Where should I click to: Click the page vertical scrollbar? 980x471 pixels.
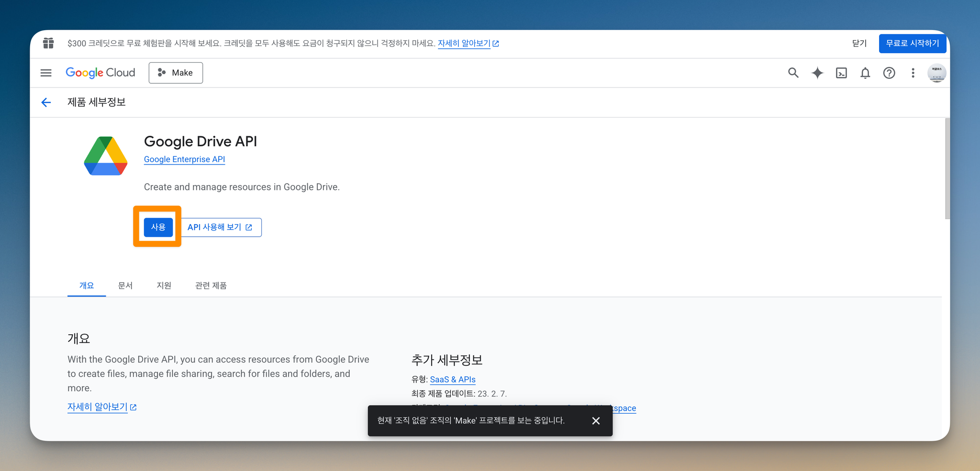point(947,169)
